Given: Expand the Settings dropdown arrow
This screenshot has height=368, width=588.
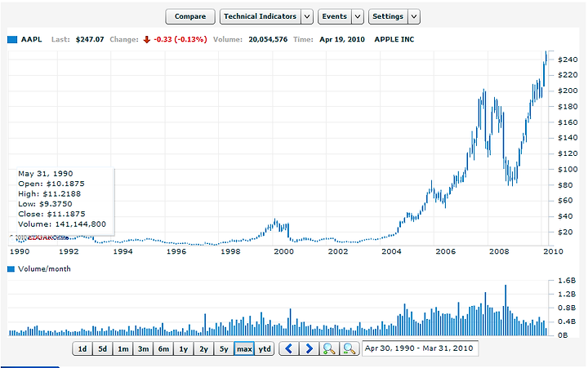Looking at the screenshot, I should tap(414, 16).
